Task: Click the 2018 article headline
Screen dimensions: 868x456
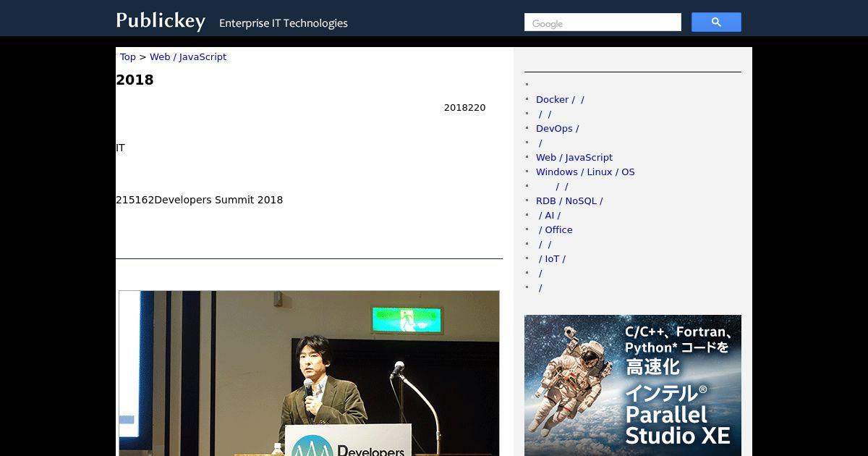Action: click(135, 80)
